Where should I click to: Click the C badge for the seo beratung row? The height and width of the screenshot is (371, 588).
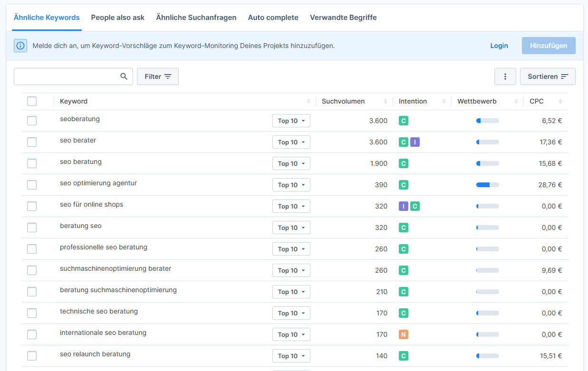(x=404, y=163)
